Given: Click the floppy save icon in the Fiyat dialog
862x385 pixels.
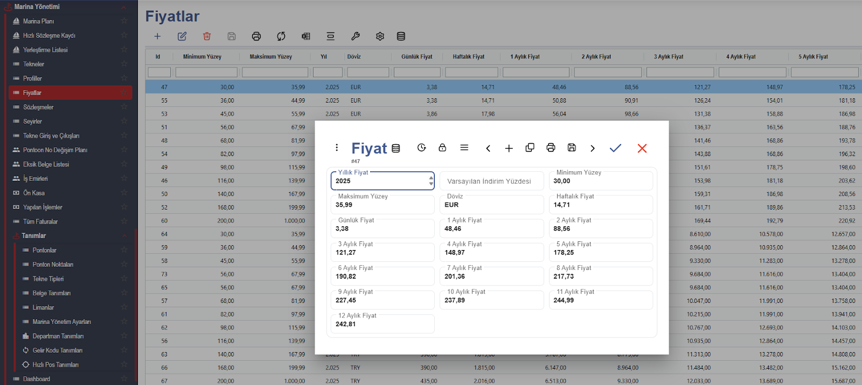Looking at the screenshot, I should pyautogui.click(x=572, y=147).
